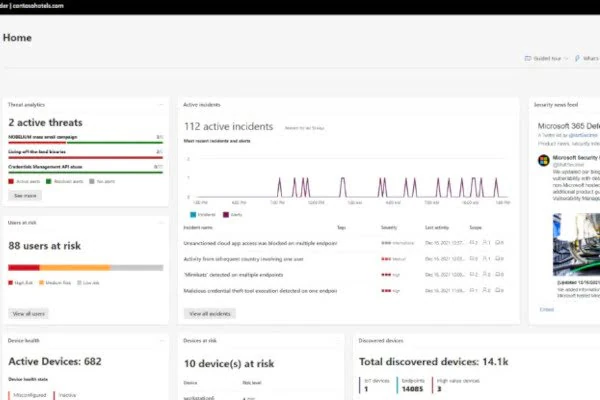Click the Inactive device health label
Screen dimensions: 600x400
(x=68, y=395)
